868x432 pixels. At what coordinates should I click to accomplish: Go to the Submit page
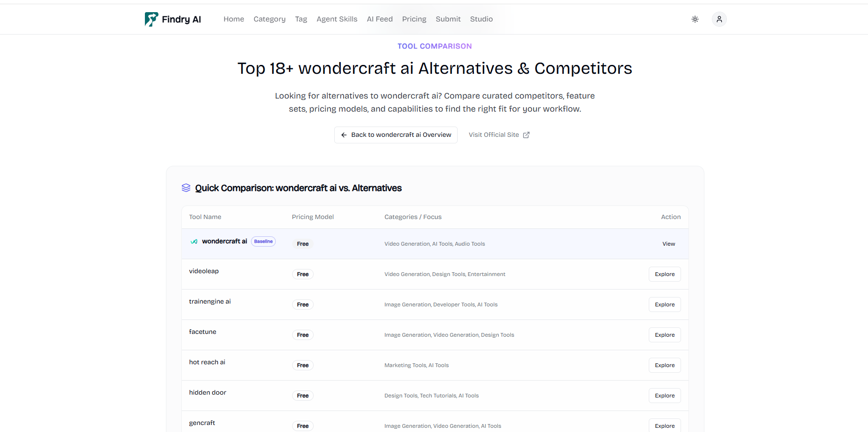448,19
